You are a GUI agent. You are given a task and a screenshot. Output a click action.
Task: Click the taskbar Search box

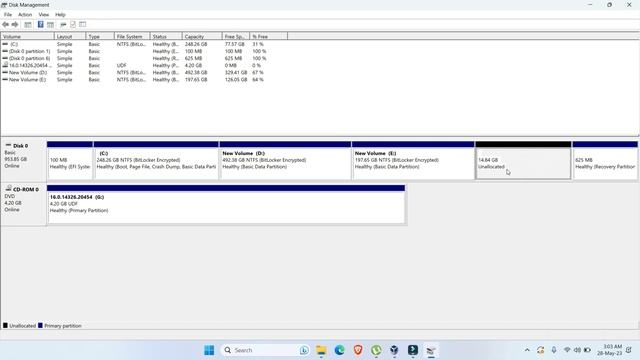265,350
